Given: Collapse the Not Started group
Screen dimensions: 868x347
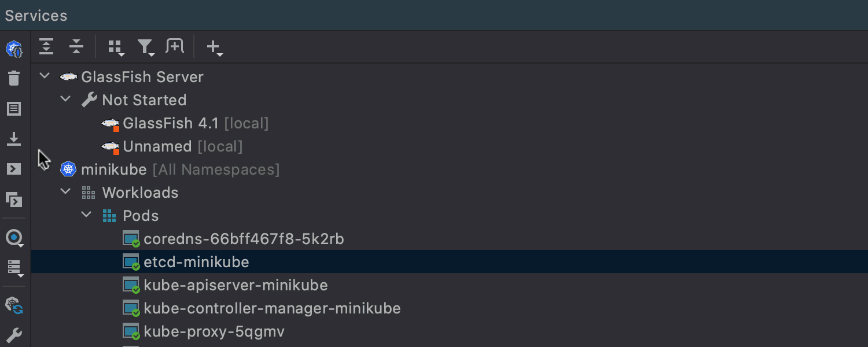Looking at the screenshot, I should click(x=65, y=99).
